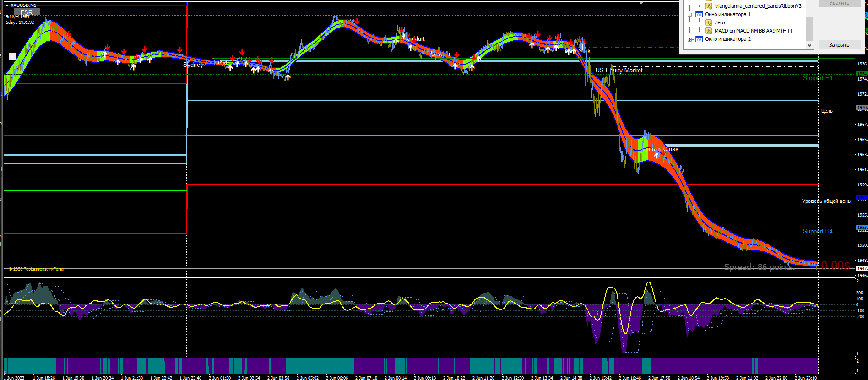Click the Уровень общей цены label
The image size is (868, 380).
tap(826, 201)
